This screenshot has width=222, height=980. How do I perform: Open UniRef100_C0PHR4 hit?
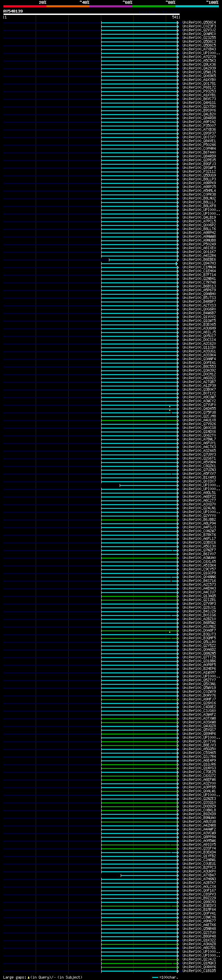[x=199, y=149]
